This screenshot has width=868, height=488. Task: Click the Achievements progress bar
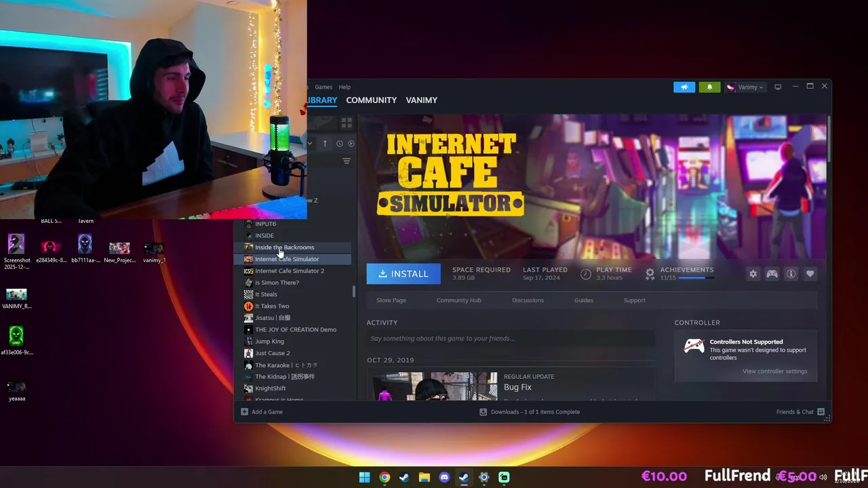[696, 278]
